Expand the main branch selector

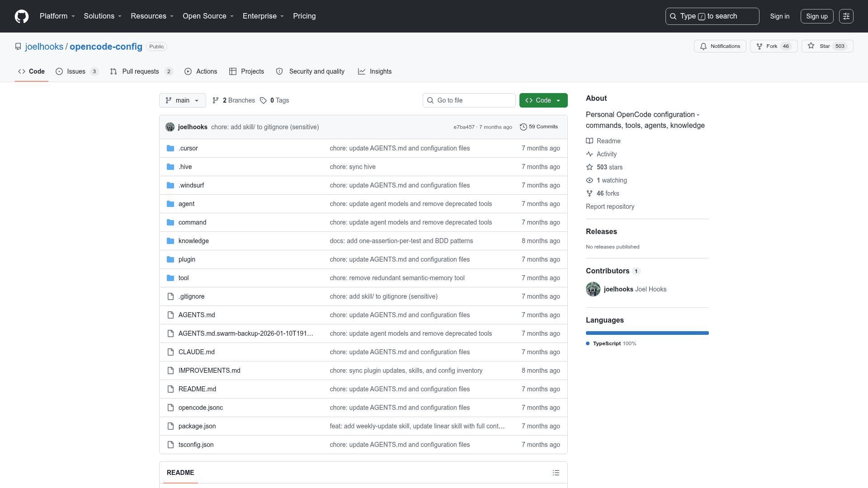click(183, 100)
